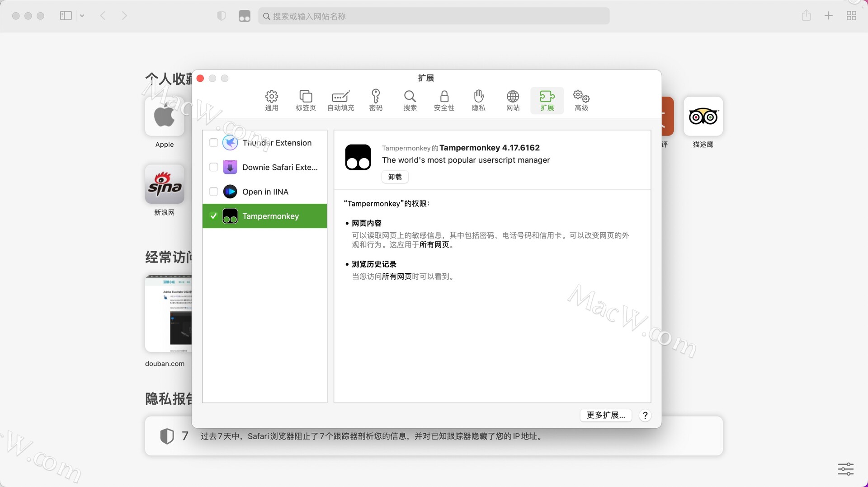Open the douban.com frequently visited thumbnail
Viewport: 868px width, 487px height.
click(168, 314)
